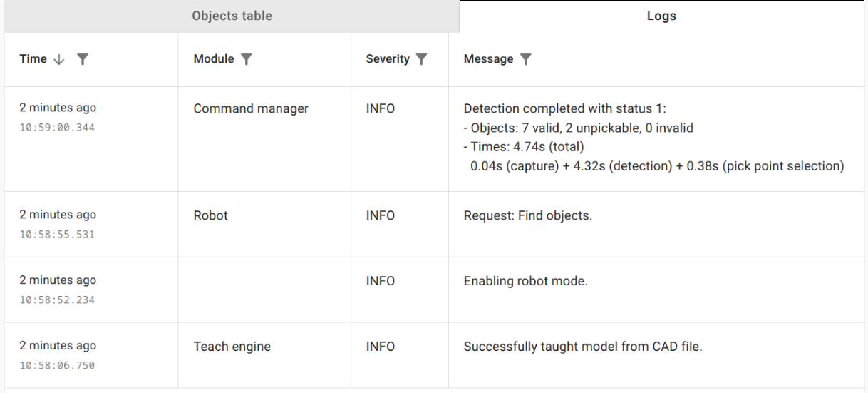Open the Message column filter icon

(x=526, y=59)
